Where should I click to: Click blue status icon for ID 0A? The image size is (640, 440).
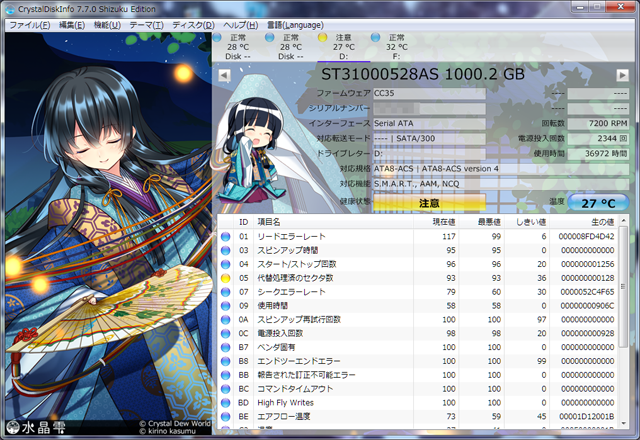(x=225, y=320)
